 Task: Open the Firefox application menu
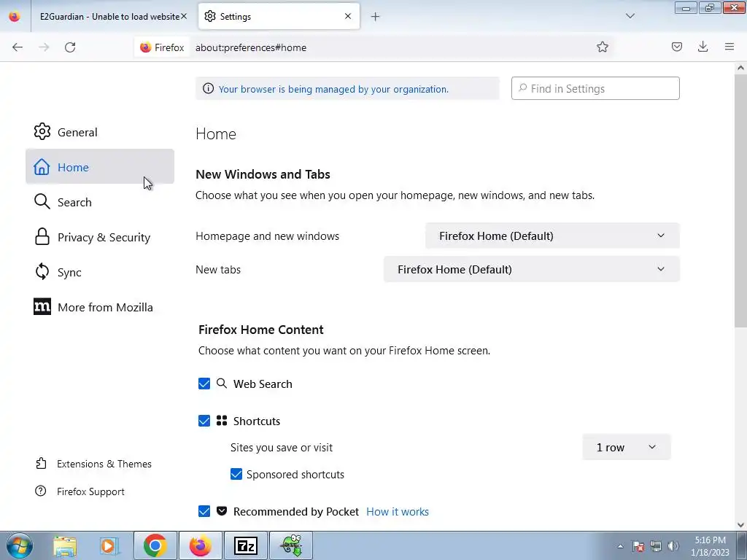pyautogui.click(x=729, y=47)
